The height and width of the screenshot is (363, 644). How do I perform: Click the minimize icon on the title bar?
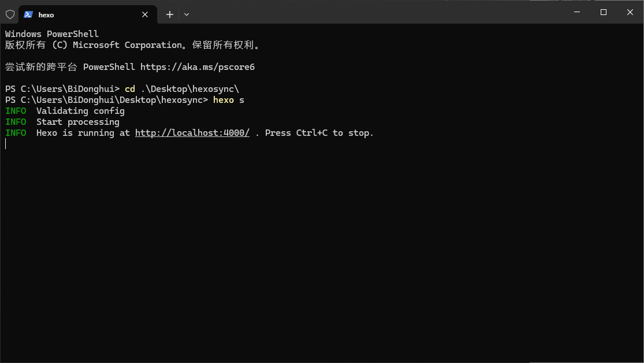576,12
